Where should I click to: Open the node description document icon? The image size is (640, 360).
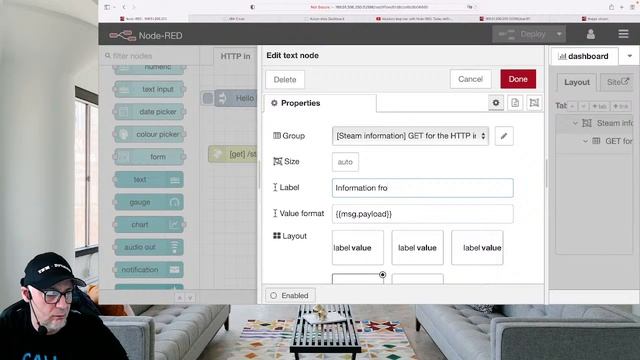click(x=515, y=103)
